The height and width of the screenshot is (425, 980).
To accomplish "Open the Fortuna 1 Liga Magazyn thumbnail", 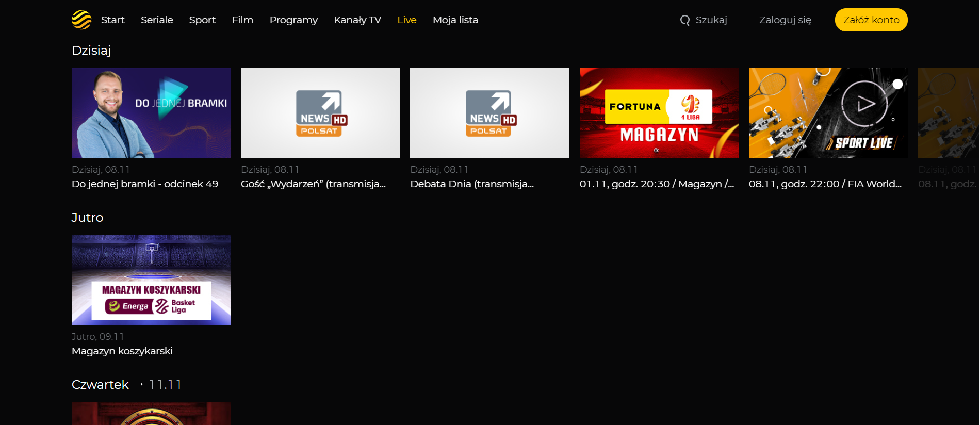I will 659,113.
